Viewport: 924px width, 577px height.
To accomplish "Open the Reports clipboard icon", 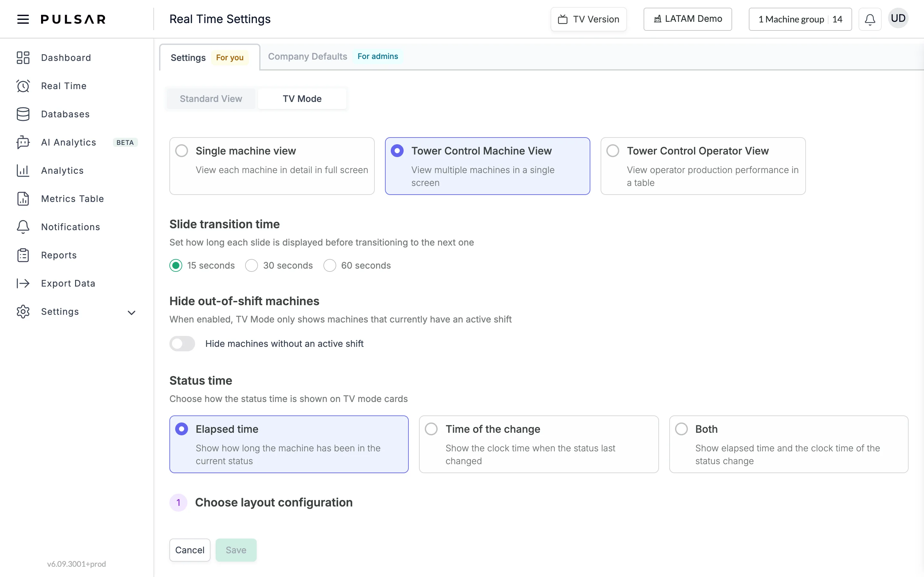I will [23, 255].
